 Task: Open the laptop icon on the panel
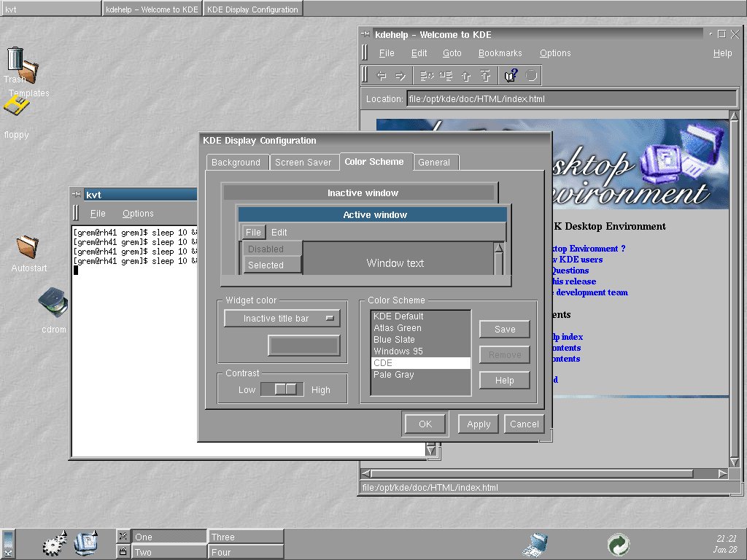point(536,545)
